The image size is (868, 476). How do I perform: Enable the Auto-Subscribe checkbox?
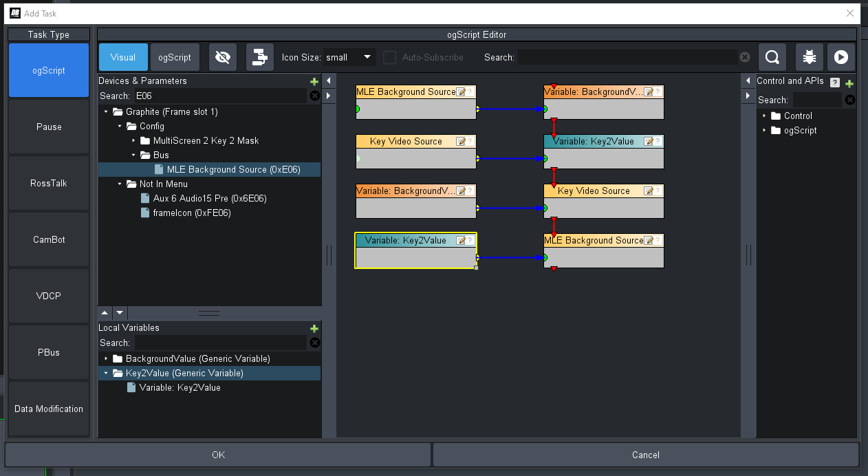390,58
